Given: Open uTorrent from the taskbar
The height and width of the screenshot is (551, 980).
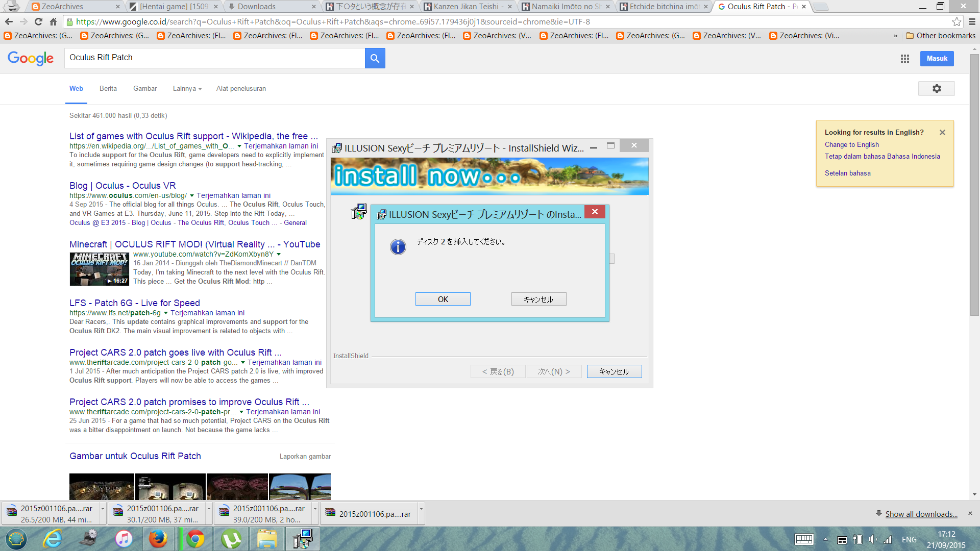Looking at the screenshot, I should [231, 539].
